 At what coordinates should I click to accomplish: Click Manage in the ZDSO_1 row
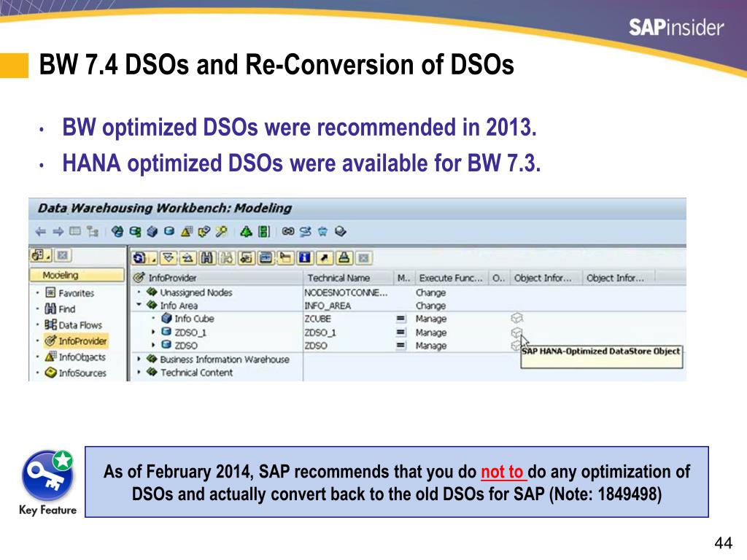[x=431, y=332]
